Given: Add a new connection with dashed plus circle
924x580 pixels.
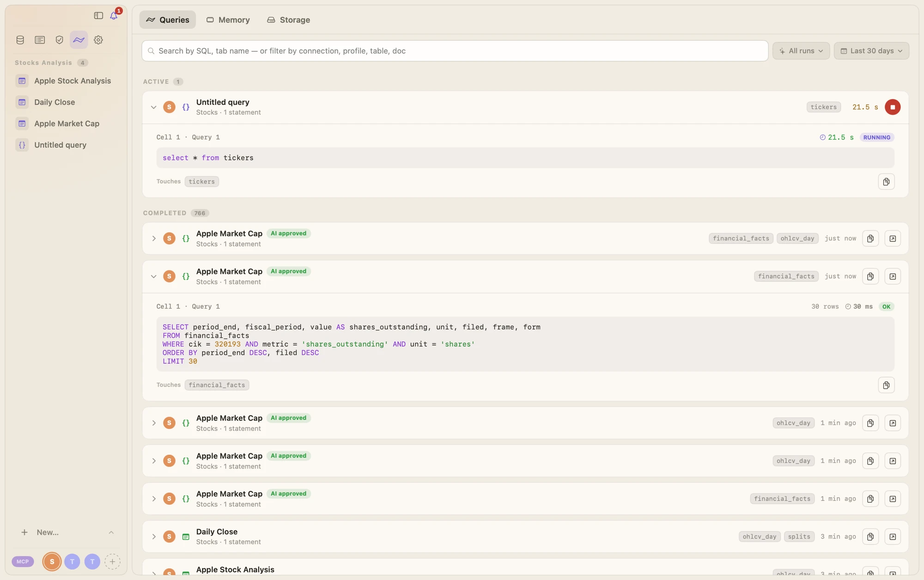Looking at the screenshot, I should (112, 562).
